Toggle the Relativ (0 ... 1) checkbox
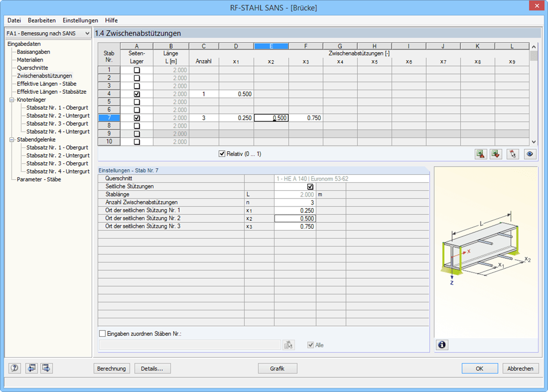This screenshot has height=392, width=548. (222, 154)
